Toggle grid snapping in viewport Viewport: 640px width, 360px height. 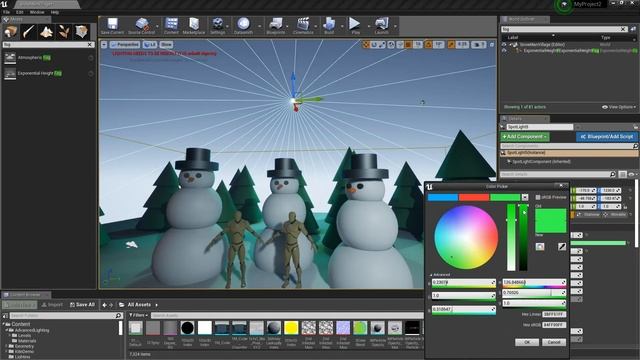click(x=408, y=44)
